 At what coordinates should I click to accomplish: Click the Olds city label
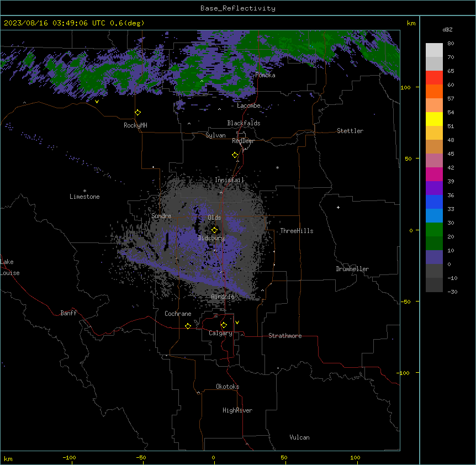[x=214, y=218]
